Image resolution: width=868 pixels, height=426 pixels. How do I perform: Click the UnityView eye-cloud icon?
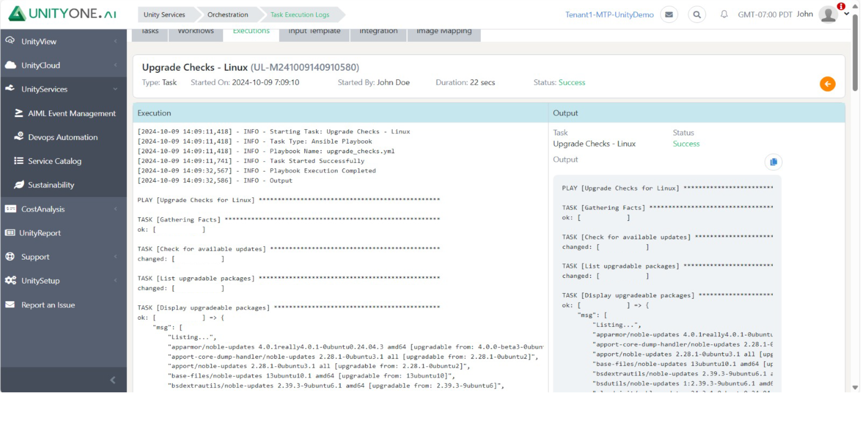pos(10,41)
